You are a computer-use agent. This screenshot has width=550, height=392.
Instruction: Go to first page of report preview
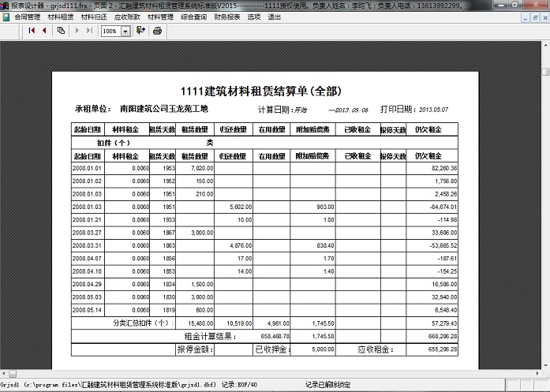(x=32, y=31)
